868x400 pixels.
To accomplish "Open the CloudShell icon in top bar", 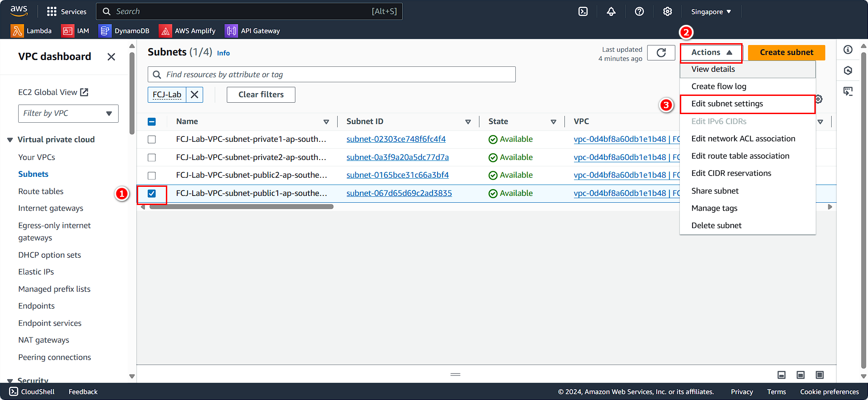I will pos(583,11).
